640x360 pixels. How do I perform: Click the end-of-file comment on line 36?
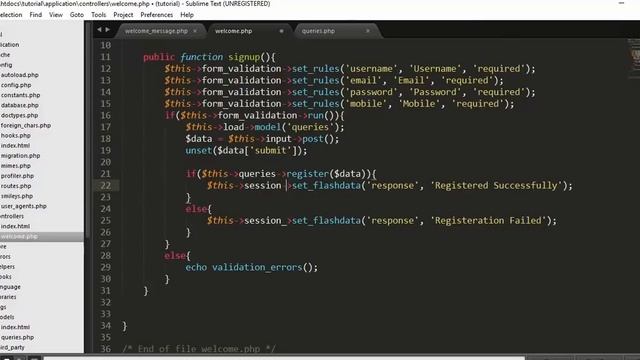coord(199,349)
